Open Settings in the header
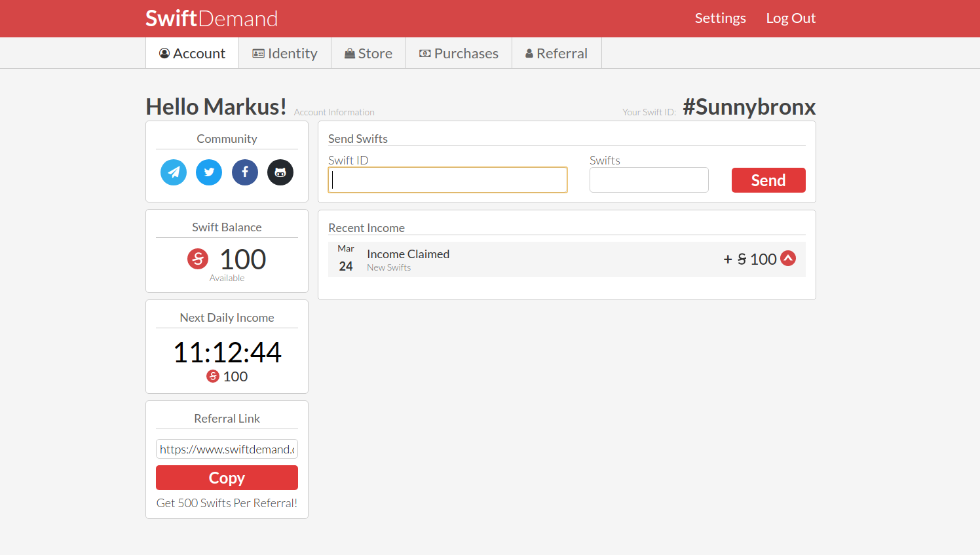Image resolution: width=980 pixels, height=555 pixels. coord(720,18)
